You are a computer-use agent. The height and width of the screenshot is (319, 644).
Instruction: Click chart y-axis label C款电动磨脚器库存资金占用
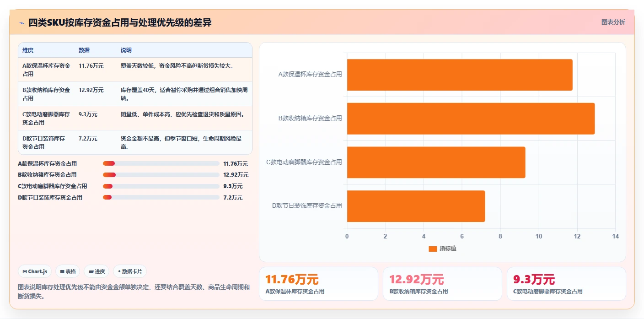[x=304, y=162]
